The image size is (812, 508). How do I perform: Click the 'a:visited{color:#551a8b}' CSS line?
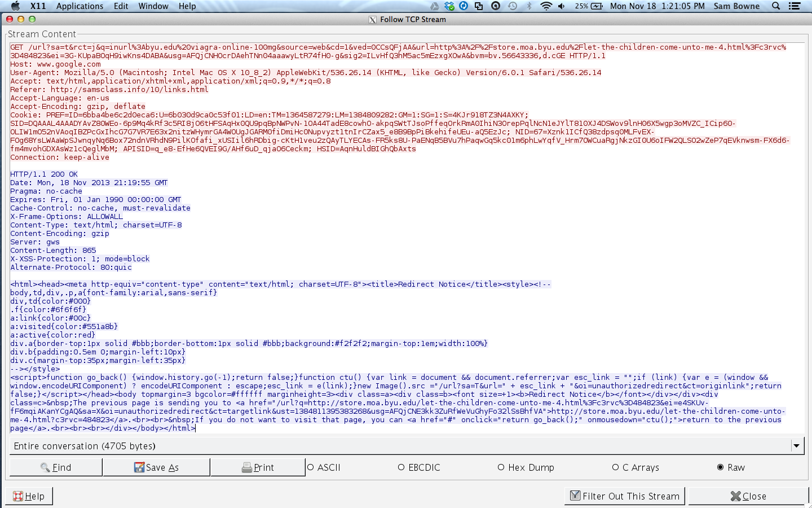point(64,327)
